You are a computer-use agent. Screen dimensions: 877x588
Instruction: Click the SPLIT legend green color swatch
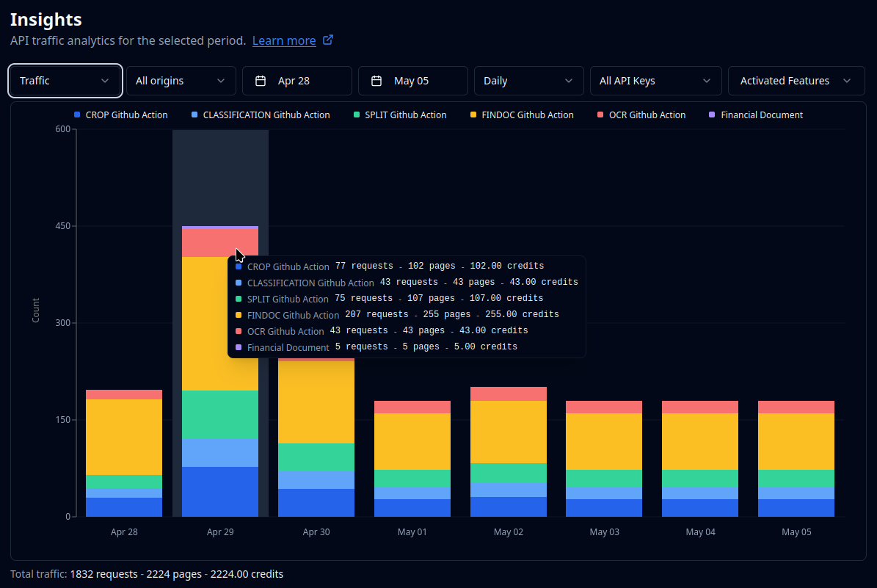click(x=357, y=115)
